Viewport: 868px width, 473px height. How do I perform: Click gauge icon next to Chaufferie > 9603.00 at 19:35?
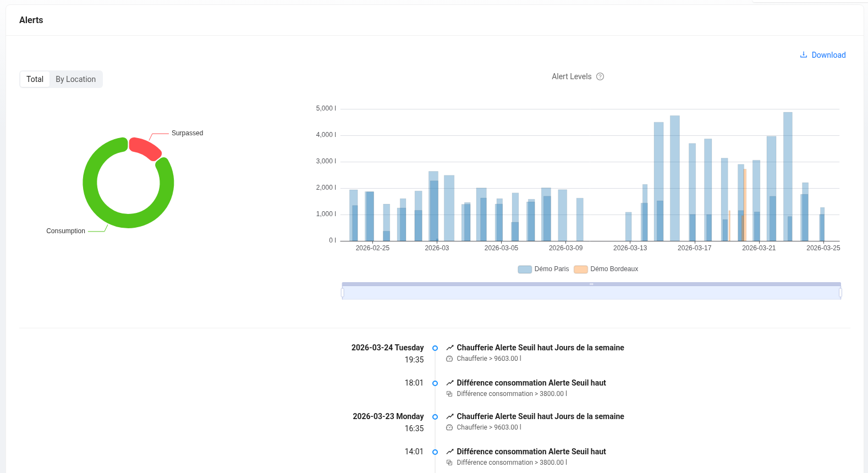(449, 359)
